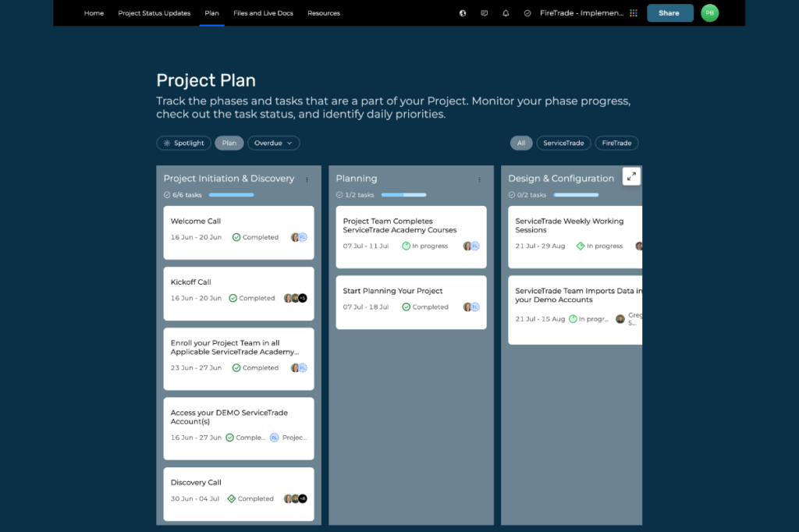Open the globe icon in the header
The image size is (799, 532).
(x=462, y=12)
